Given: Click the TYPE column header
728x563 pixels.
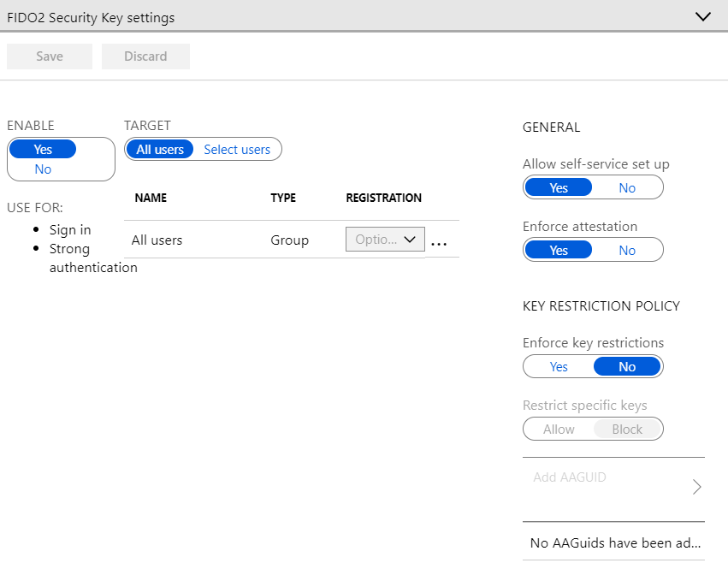Looking at the screenshot, I should (x=283, y=198).
